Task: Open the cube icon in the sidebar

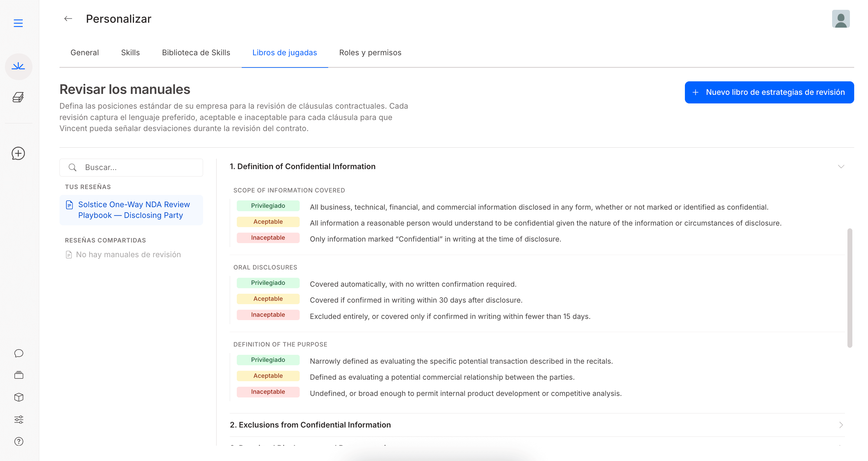Action: click(19, 397)
